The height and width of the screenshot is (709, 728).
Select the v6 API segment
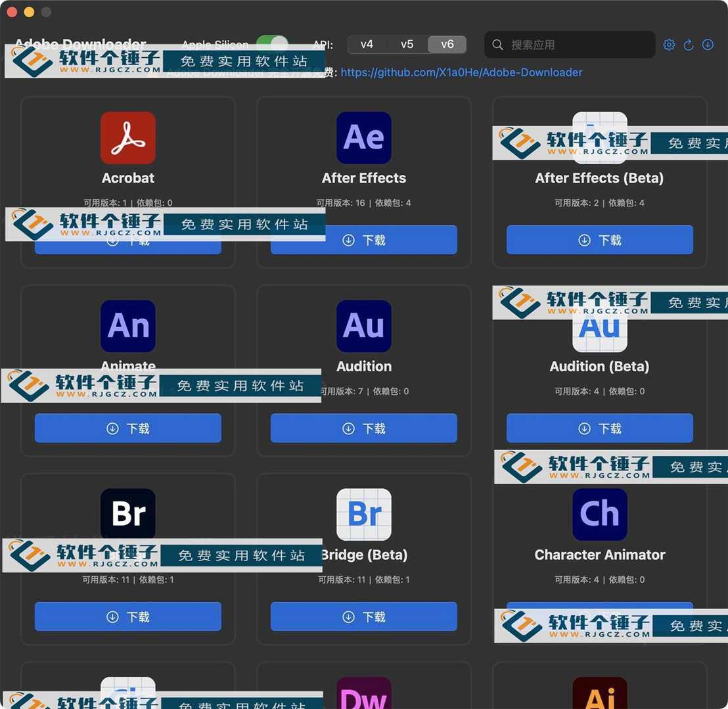coord(447,44)
